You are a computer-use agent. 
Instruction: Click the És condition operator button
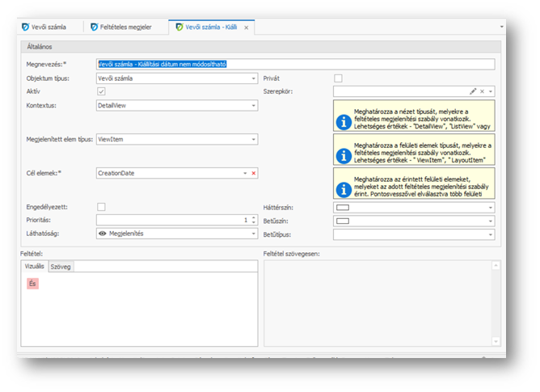tap(32, 284)
